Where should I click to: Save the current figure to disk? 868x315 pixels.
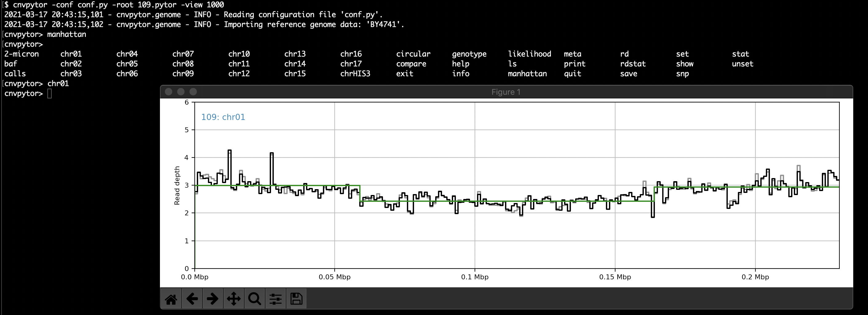(x=297, y=298)
